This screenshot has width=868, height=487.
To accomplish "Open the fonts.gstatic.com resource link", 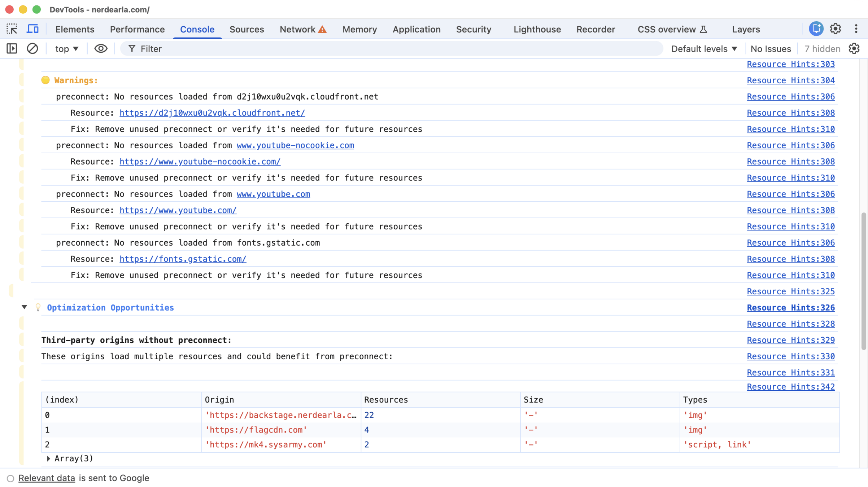I will click(x=183, y=259).
